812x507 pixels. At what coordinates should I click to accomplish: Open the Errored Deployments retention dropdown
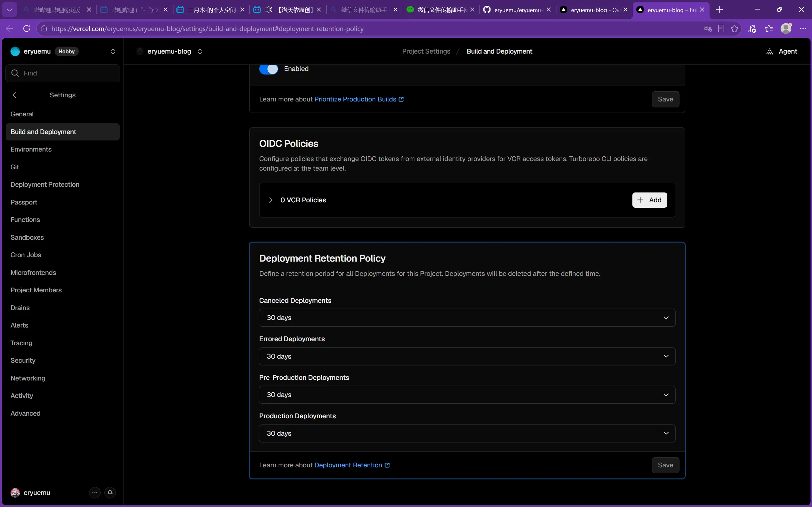(467, 356)
